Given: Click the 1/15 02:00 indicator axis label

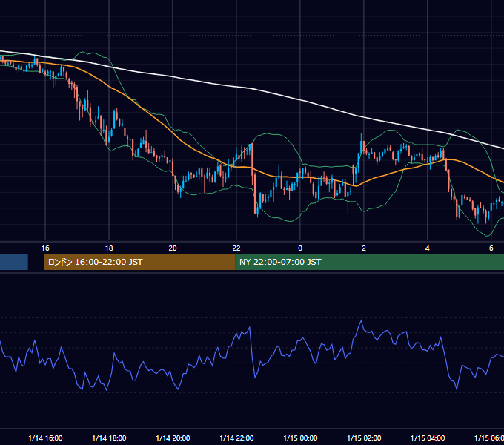Looking at the screenshot, I should click(364, 438).
